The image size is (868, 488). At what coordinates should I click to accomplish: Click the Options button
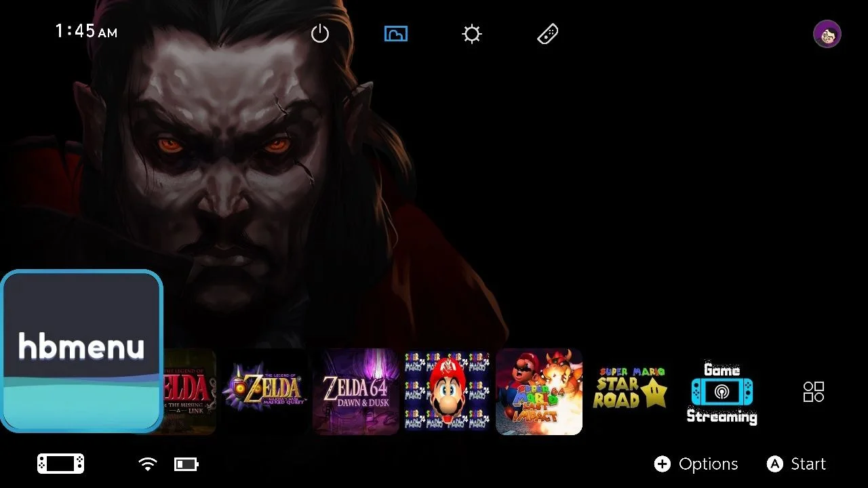click(x=696, y=464)
